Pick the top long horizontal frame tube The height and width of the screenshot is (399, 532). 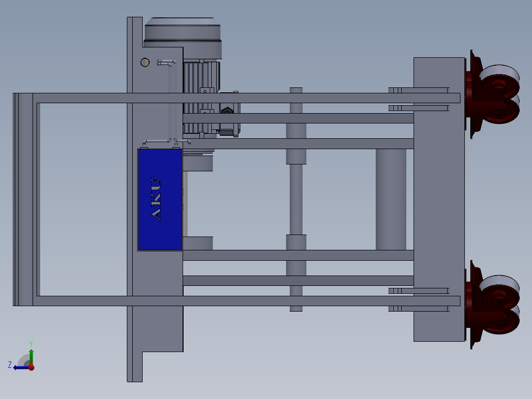(x=247, y=98)
